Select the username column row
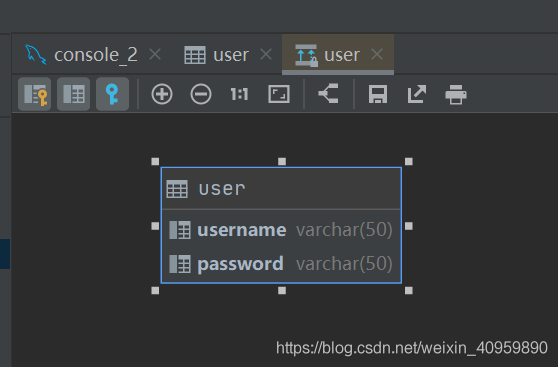 click(281, 230)
